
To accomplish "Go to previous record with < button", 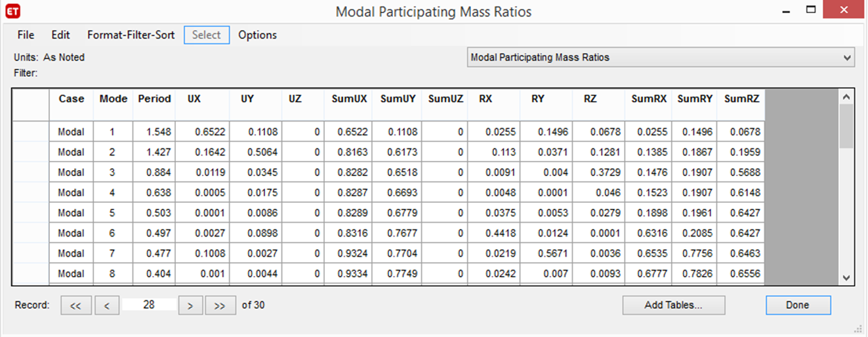I will pos(106,305).
